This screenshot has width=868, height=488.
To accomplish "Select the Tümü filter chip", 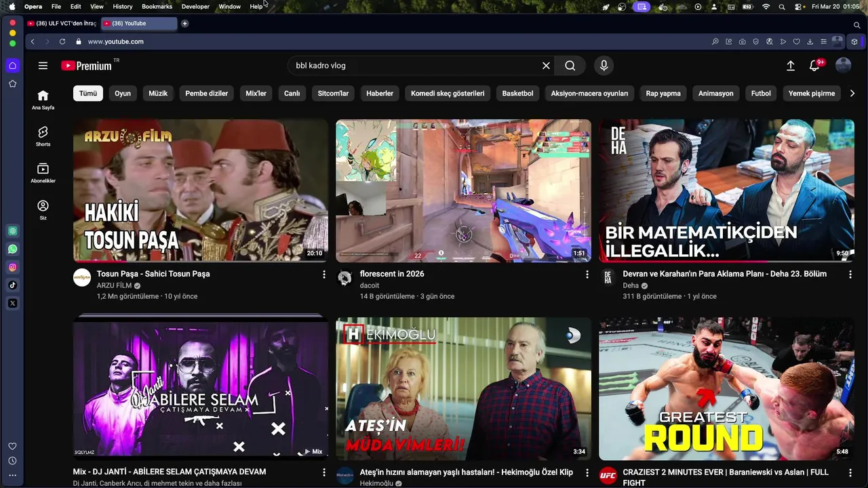I will point(88,94).
